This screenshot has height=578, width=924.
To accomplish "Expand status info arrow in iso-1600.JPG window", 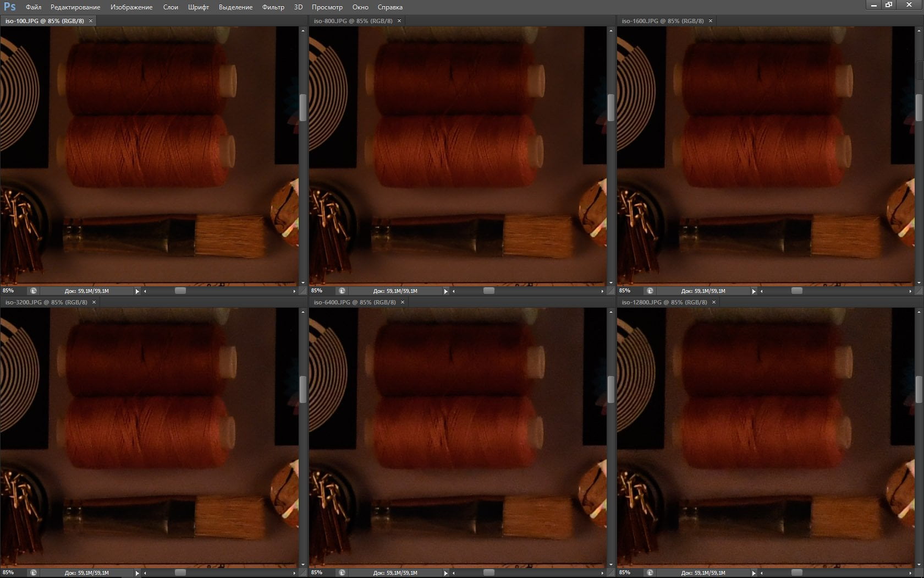I will [x=754, y=291].
